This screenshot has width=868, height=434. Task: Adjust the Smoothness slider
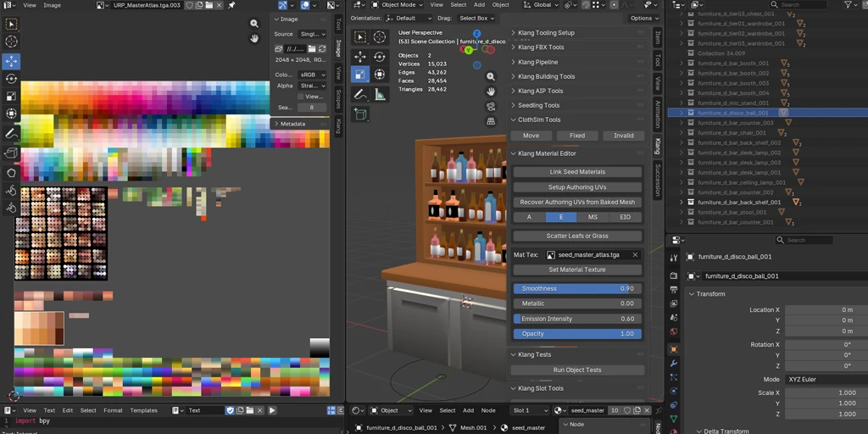pyautogui.click(x=576, y=288)
